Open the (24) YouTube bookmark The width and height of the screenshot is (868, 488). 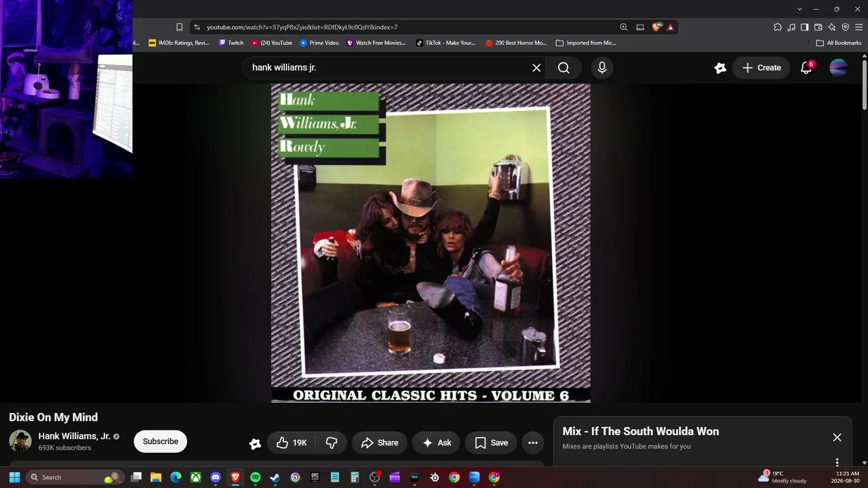(272, 43)
